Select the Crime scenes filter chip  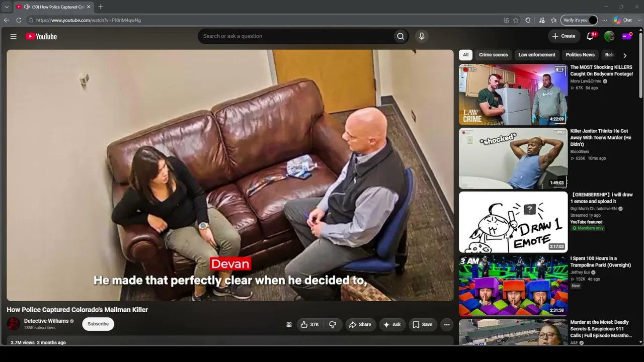pyautogui.click(x=494, y=55)
